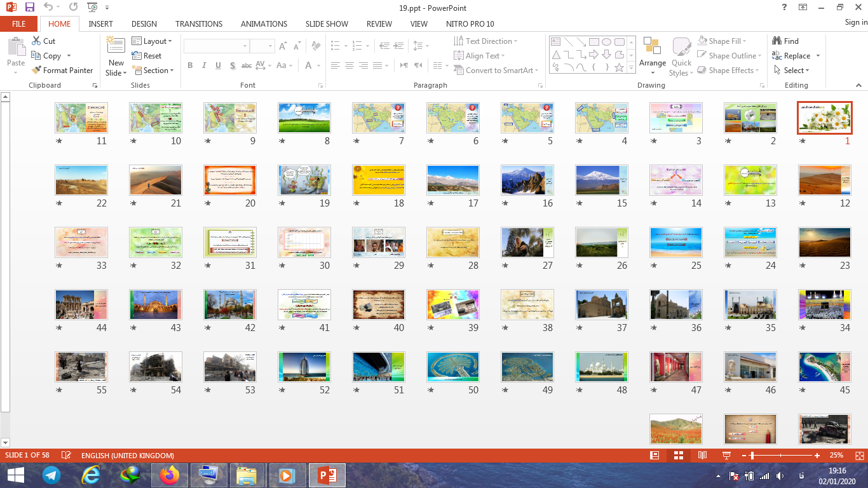868x488 pixels.
Task: Open Ribbon Display Options icon
Action: point(803,7)
